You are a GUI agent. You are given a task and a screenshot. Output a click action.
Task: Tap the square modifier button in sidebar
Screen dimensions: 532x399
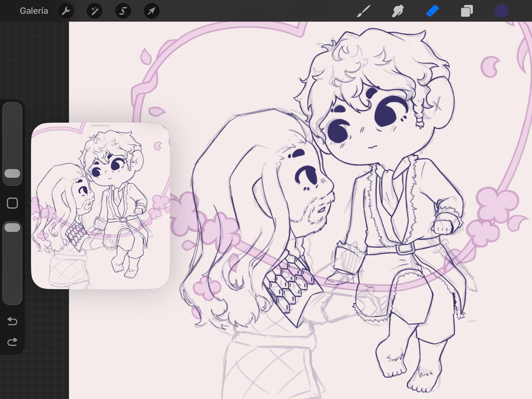point(12,203)
